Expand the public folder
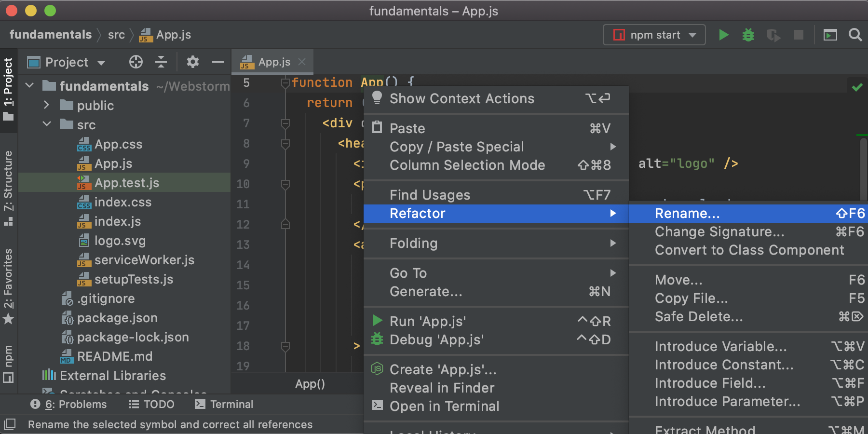Viewport: 868px width, 434px height. (x=47, y=105)
